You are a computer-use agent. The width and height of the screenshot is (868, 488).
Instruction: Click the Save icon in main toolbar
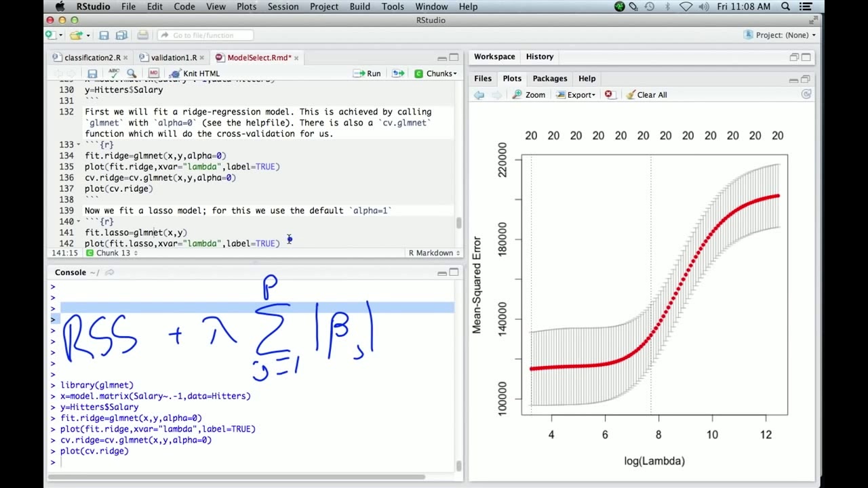tap(104, 35)
